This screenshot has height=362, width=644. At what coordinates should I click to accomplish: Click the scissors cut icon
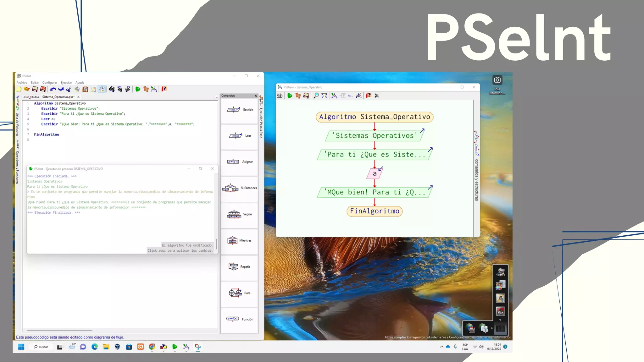point(69,89)
